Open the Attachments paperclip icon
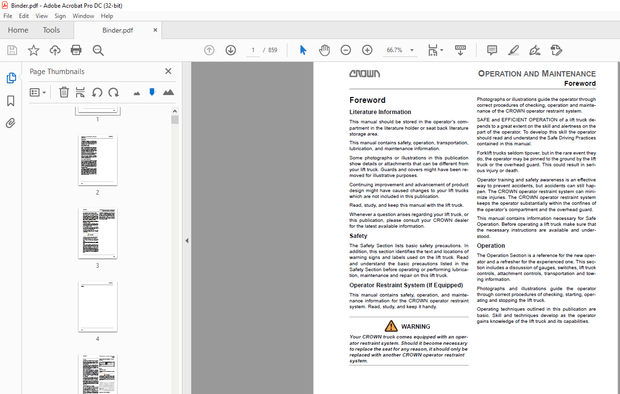The image size is (620, 394). tap(11, 123)
